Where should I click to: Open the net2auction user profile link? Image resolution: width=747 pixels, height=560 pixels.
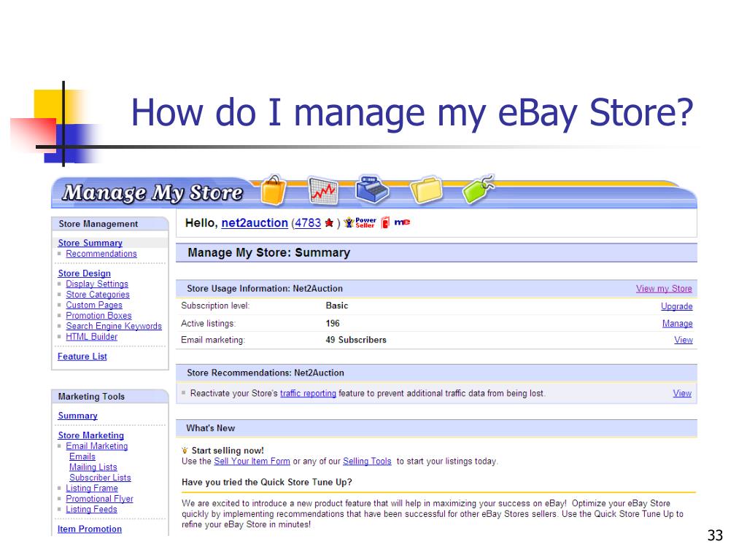pyautogui.click(x=255, y=223)
